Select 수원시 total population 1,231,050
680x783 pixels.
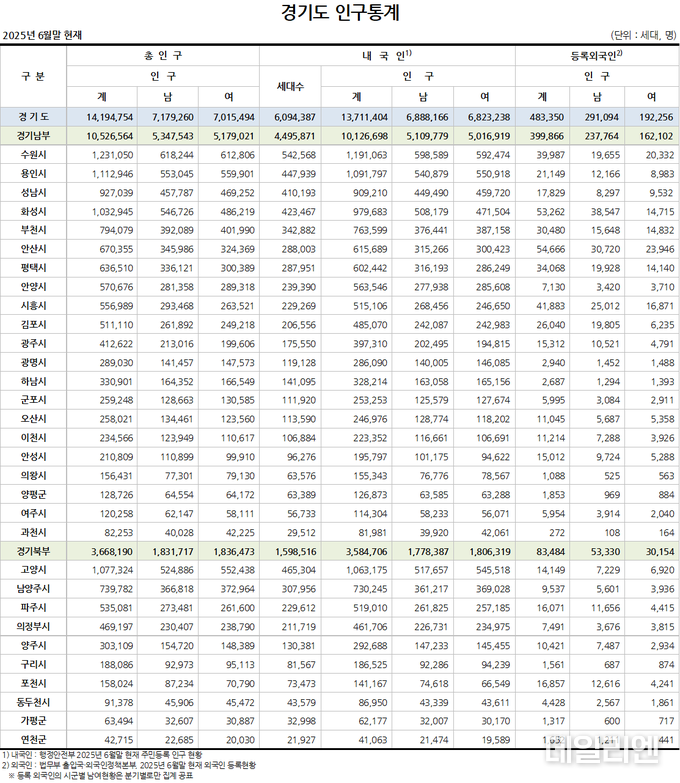[x=112, y=155]
